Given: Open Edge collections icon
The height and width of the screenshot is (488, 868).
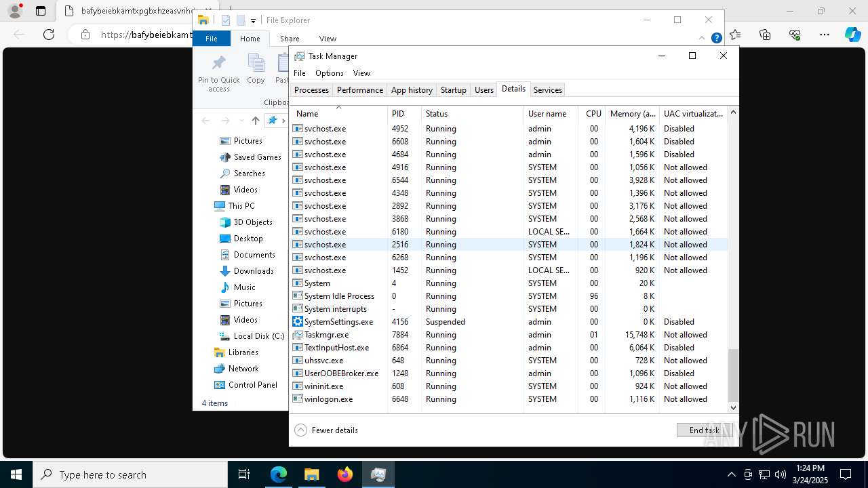Looking at the screenshot, I should (x=766, y=35).
